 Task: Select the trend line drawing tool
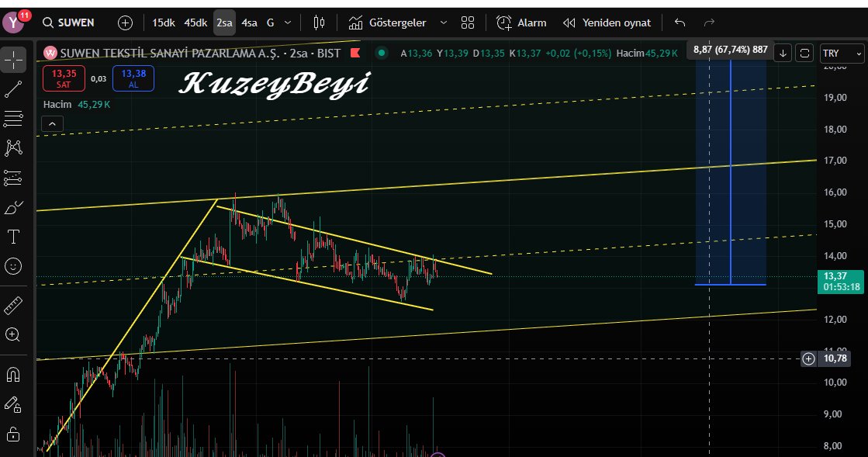tap(12, 88)
